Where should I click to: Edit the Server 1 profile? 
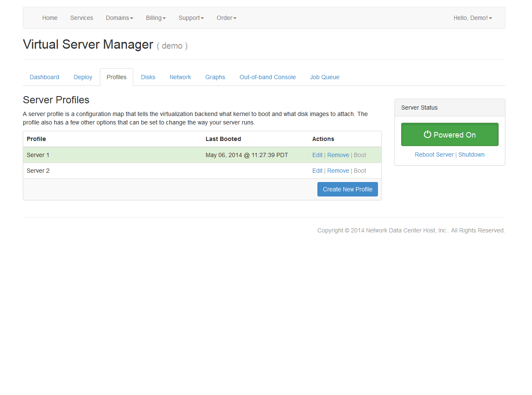(x=317, y=155)
